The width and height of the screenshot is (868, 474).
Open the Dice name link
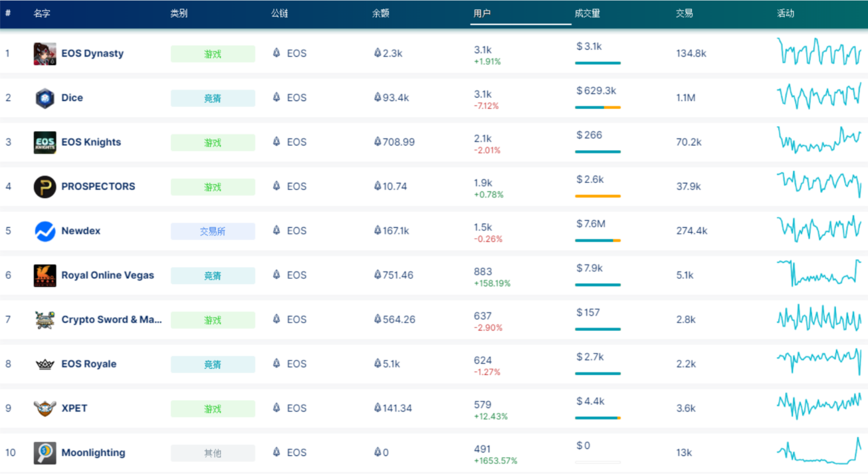point(72,98)
